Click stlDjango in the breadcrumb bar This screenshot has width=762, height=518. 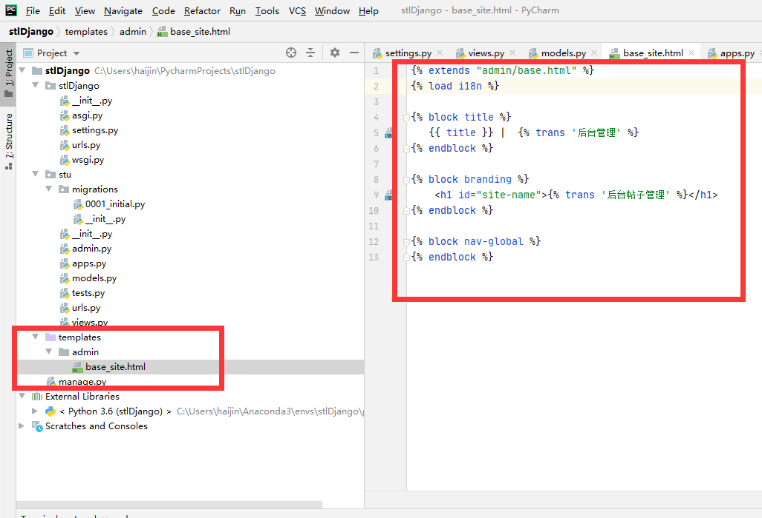(x=31, y=32)
